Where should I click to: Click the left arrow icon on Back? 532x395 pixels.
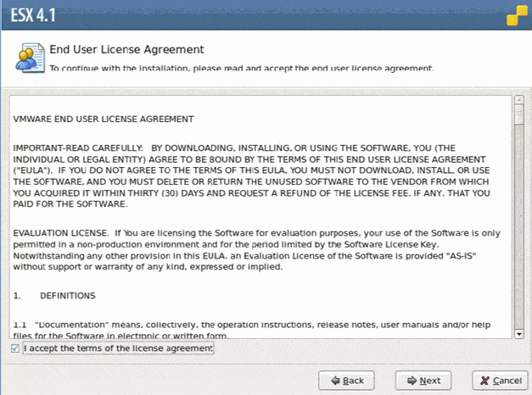(x=336, y=380)
